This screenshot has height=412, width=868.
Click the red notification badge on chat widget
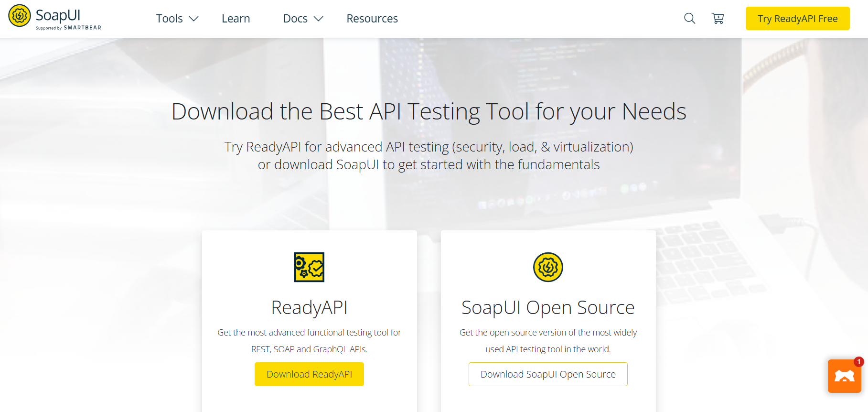coord(858,362)
